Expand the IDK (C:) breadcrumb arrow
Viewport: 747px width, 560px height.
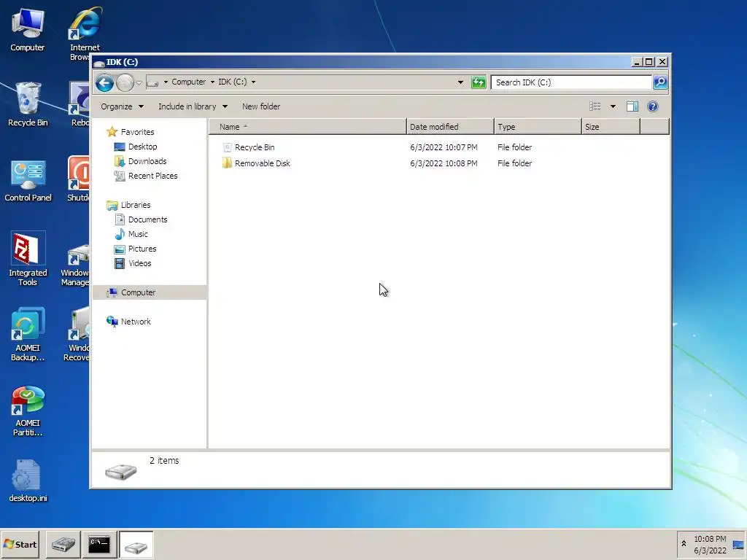pos(253,82)
